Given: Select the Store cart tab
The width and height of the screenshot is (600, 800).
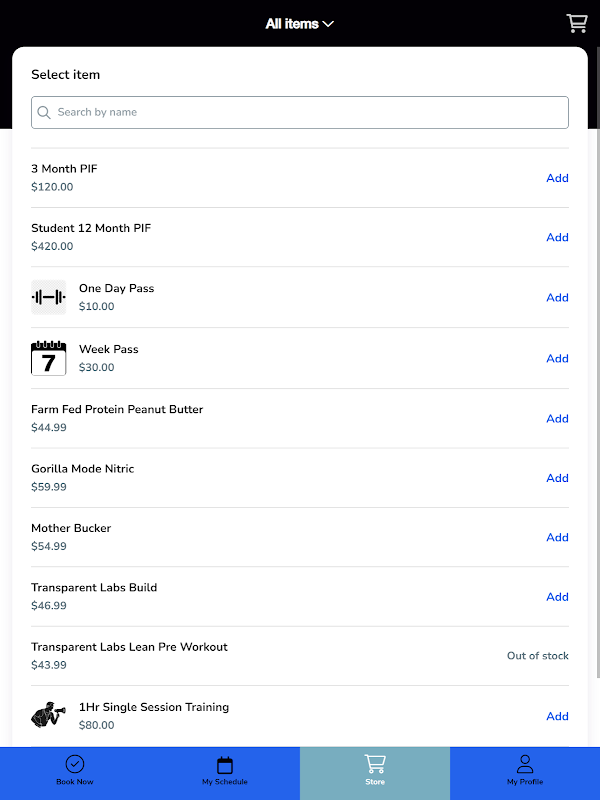Looking at the screenshot, I should pyautogui.click(x=375, y=770).
